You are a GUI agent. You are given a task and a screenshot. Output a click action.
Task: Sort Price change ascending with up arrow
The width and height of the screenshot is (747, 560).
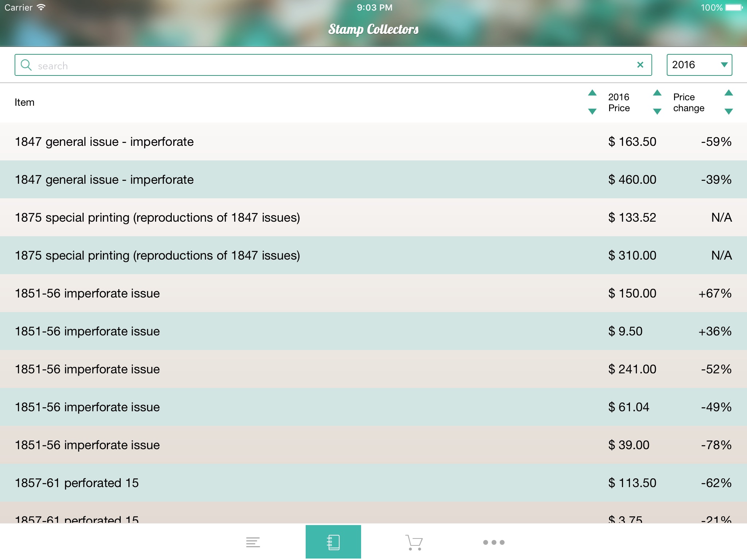point(728,93)
